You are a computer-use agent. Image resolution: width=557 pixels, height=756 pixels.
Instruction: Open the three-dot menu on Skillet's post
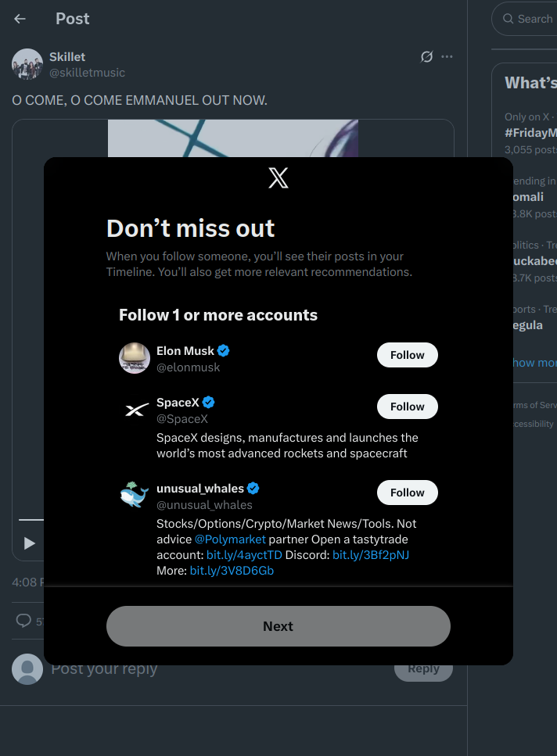447,56
